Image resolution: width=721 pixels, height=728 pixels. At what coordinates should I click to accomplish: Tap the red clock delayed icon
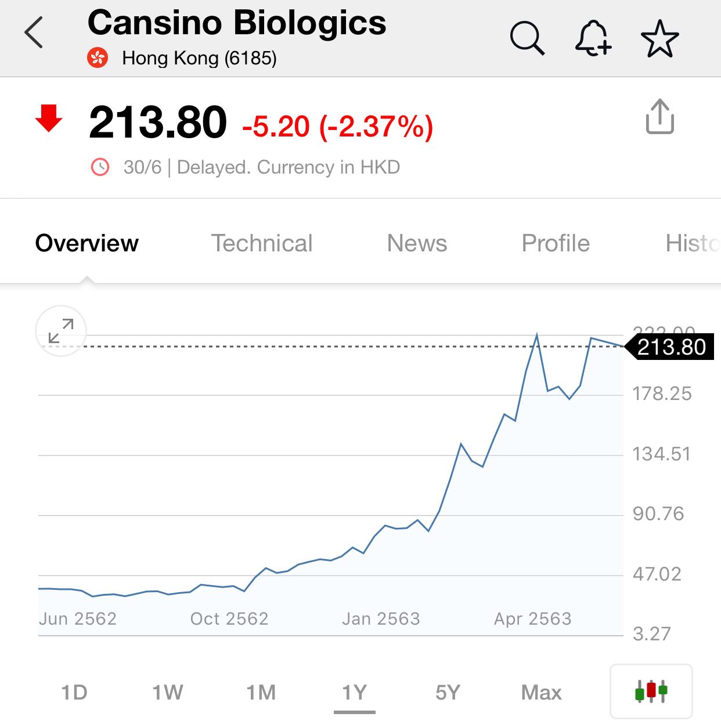coord(100,167)
